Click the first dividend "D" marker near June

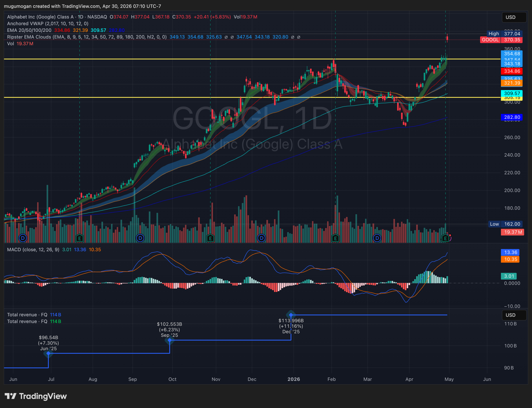point(23,238)
